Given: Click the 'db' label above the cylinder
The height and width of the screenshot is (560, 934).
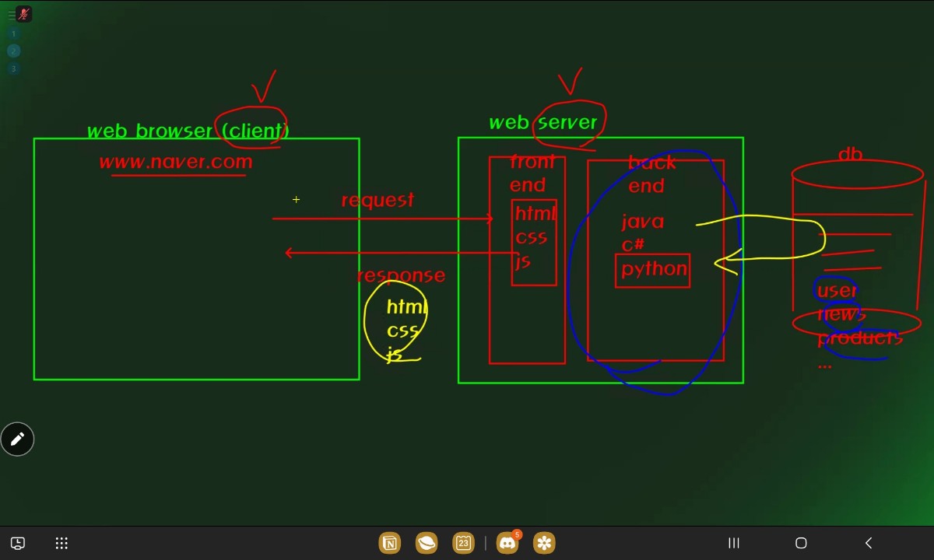Looking at the screenshot, I should pyautogui.click(x=850, y=155).
